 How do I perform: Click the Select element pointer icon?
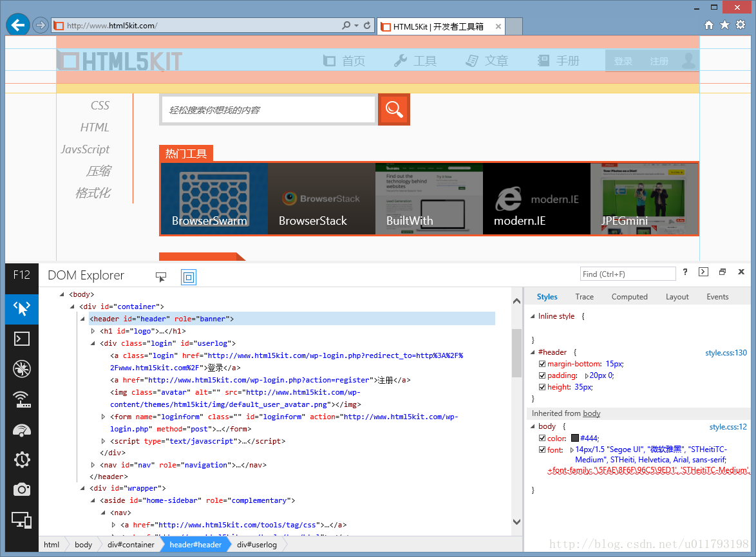click(x=161, y=277)
